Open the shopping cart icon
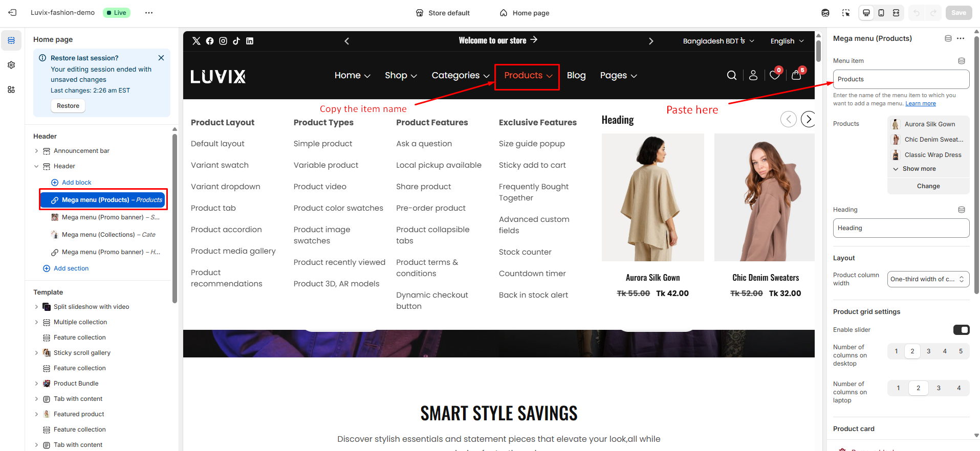 796,76
